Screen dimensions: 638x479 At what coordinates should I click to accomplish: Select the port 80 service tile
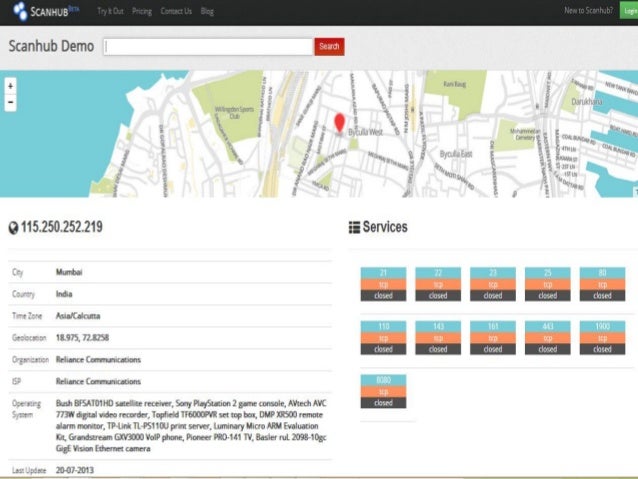coord(602,284)
